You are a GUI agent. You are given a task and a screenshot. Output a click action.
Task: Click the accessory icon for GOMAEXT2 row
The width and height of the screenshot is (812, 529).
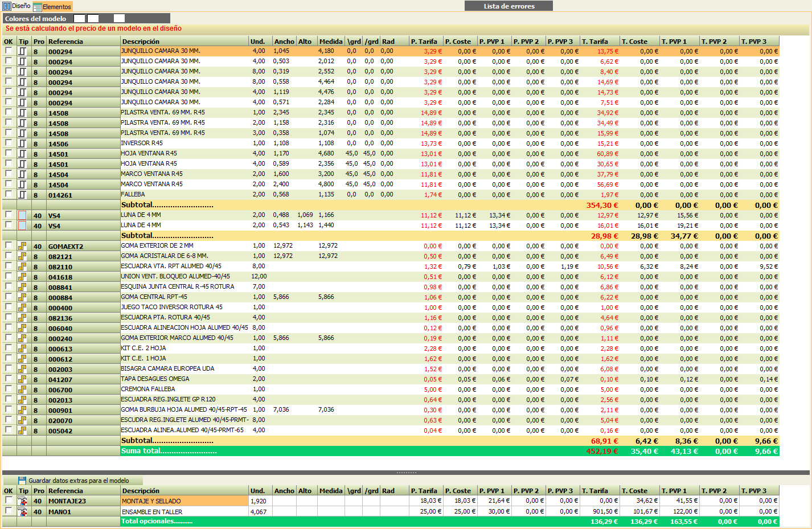(x=23, y=246)
